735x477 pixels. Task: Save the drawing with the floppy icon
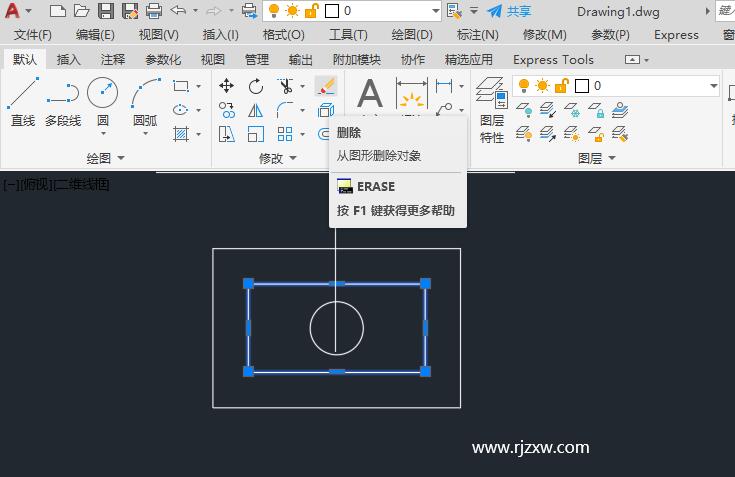point(106,11)
